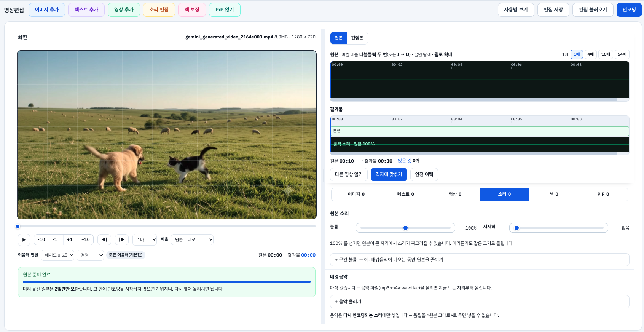
Task: Click the result timeline horizontal scrollbar
Action: (x=474, y=153)
